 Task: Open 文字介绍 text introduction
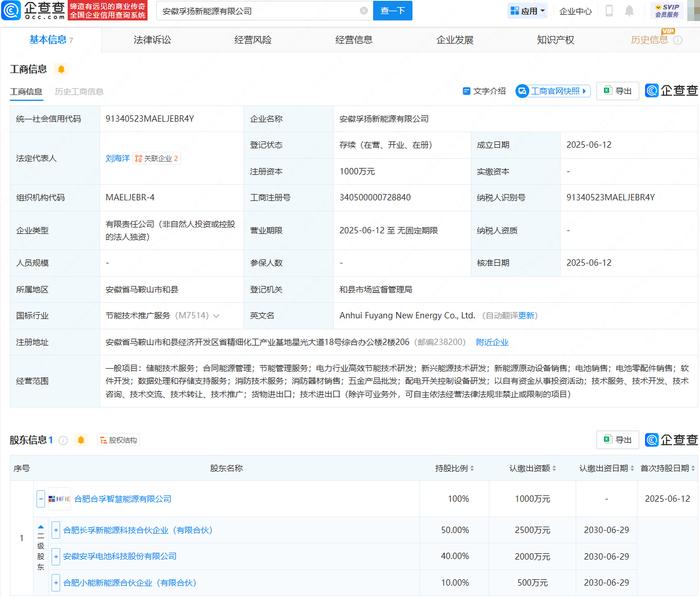pyautogui.click(x=484, y=91)
